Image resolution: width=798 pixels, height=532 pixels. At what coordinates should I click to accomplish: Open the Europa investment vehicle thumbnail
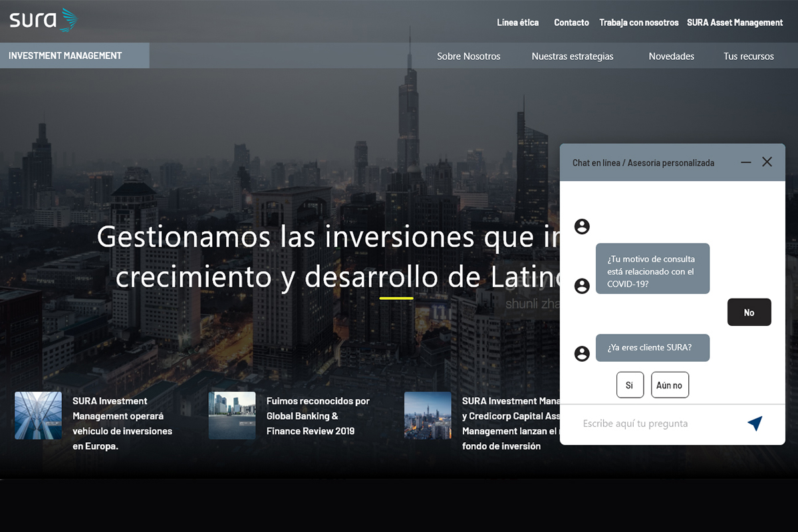click(x=39, y=416)
